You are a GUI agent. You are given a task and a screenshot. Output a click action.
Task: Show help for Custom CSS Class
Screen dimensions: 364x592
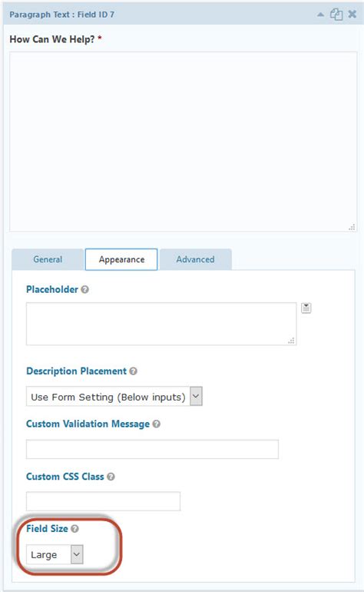(111, 477)
